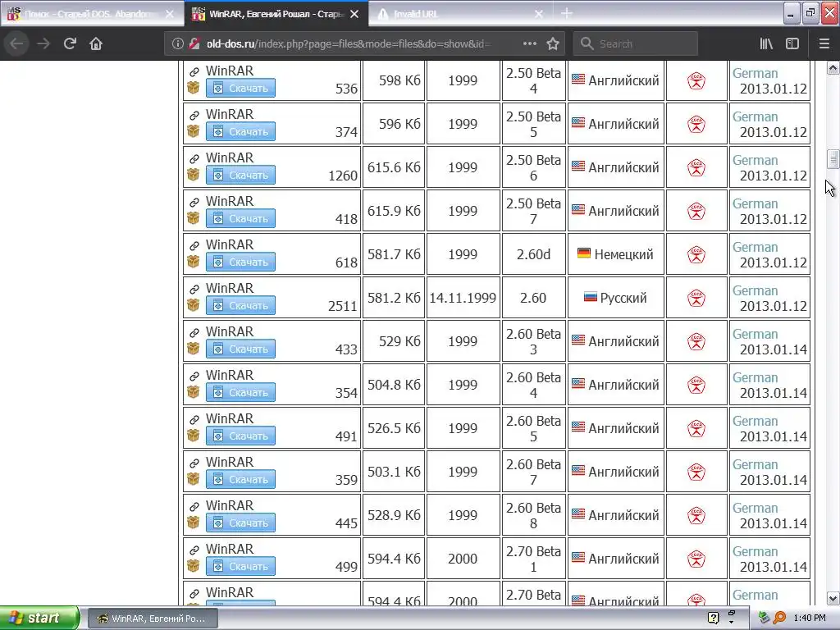Close the Invalid URL tab
Image resolution: width=840 pixels, height=630 pixels.
[539, 14]
